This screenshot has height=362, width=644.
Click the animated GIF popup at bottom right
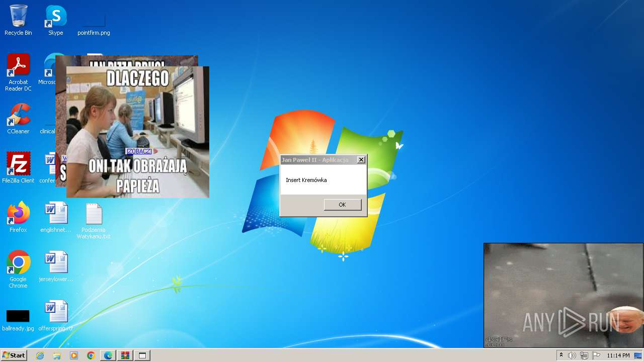pyautogui.click(x=563, y=296)
